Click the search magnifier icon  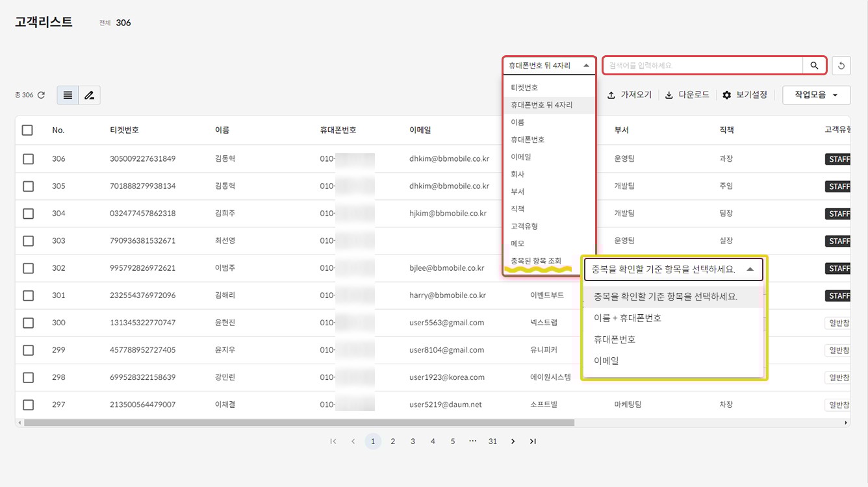[x=814, y=66]
